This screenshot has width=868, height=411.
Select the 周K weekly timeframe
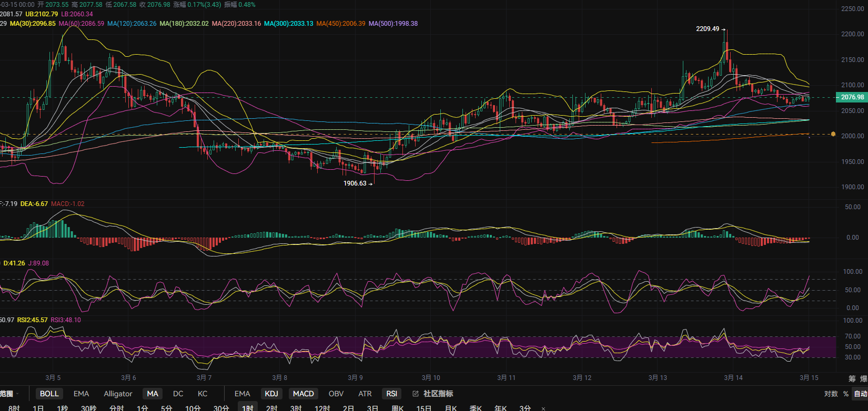pyautogui.click(x=398, y=408)
